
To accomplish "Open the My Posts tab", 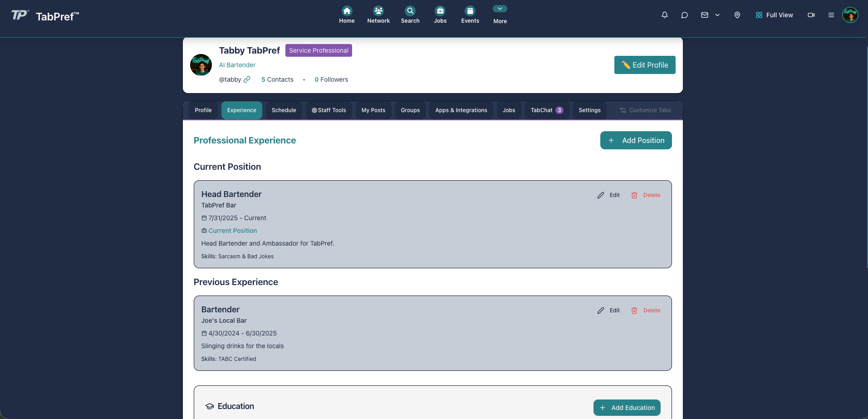I will pyautogui.click(x=373, y=110).
